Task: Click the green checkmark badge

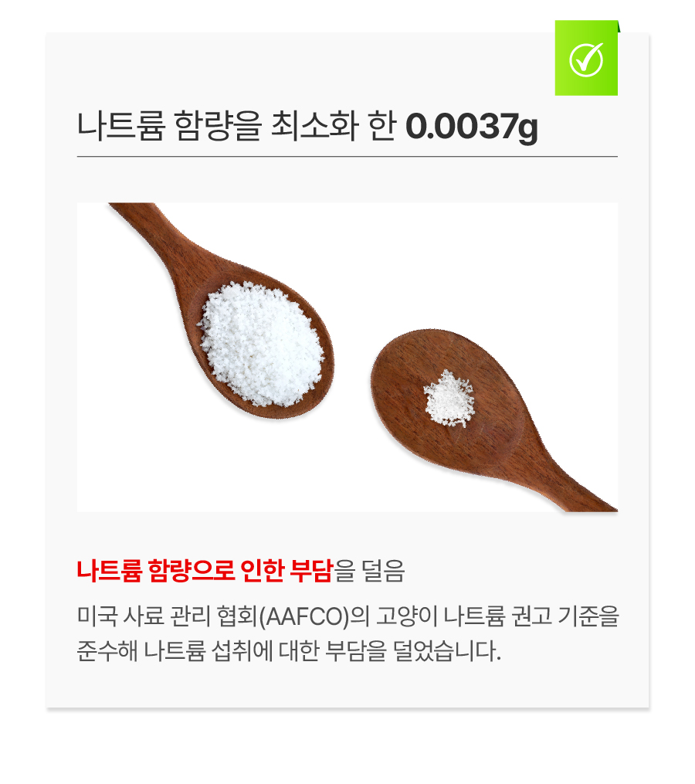Action: [x=586, y=58]
